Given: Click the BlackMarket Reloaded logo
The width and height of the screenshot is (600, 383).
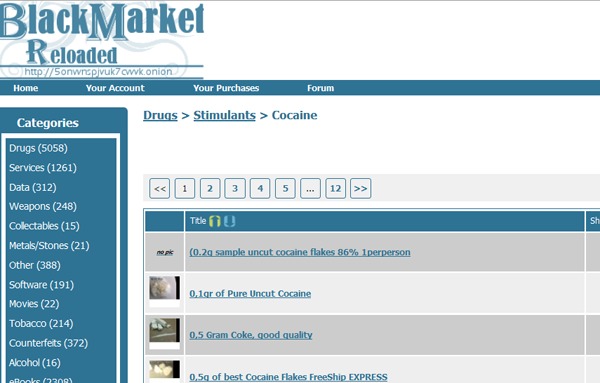Looking at the screenshot, I should [102, 39].
